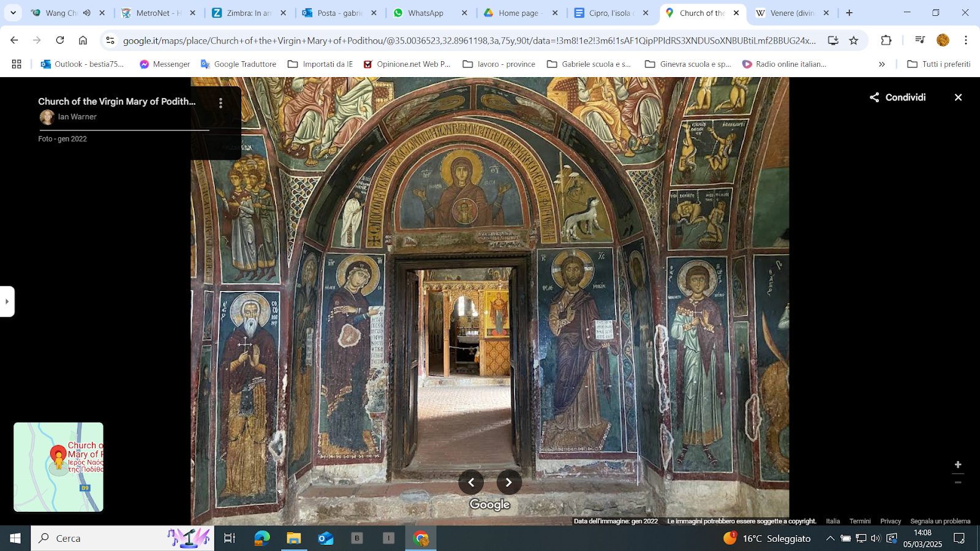Image resolution: width=980 pixels, height=551 pixels.
Task: Click the address bar URL
Action: pyautogui.click(x=469, y=40)
